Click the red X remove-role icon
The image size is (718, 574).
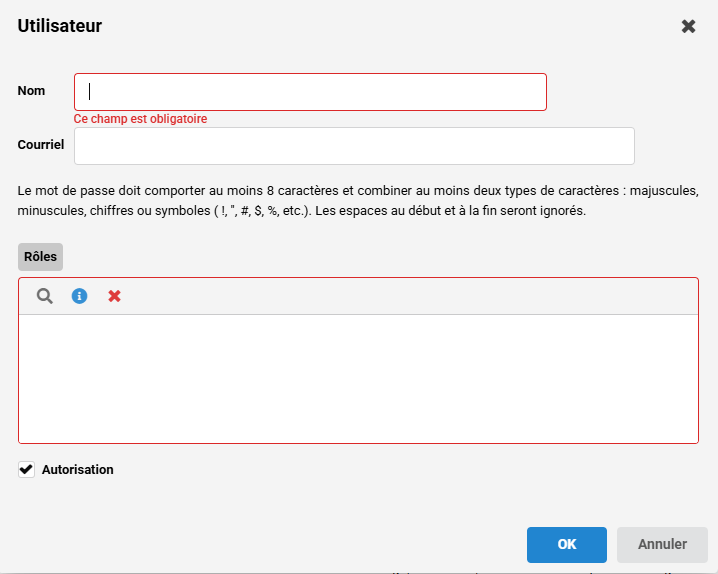coord(114,296)
